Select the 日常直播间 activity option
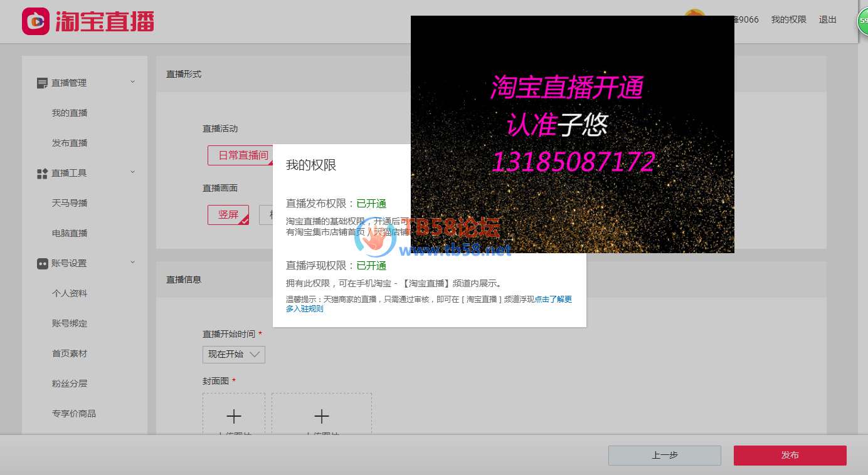Screen dimensions: 868x475 point(242,155)
